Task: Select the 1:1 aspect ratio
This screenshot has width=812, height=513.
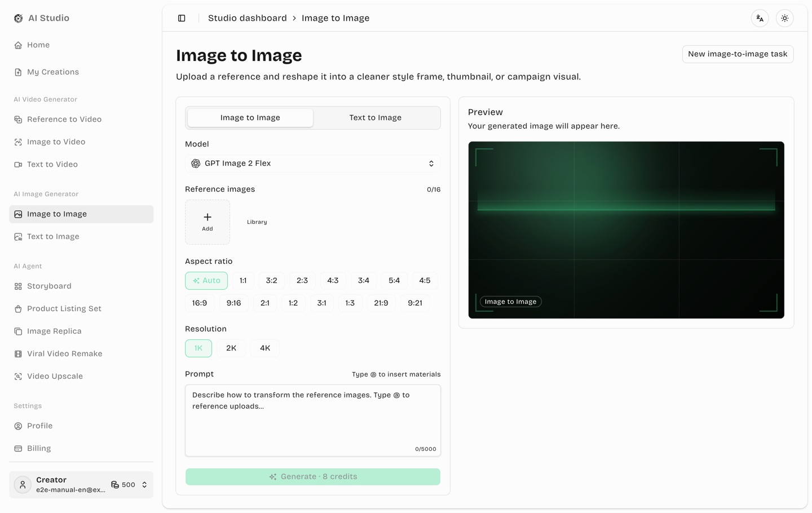Action: [243, 281]
